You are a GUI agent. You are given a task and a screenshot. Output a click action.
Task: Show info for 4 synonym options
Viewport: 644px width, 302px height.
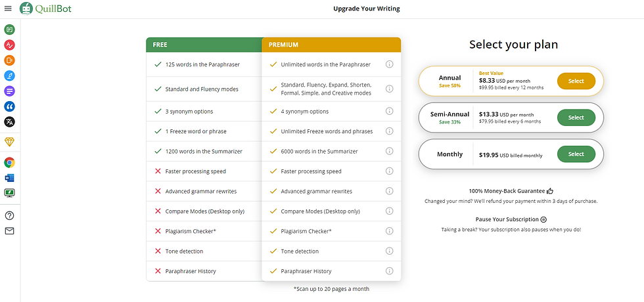tap(389, 111)
